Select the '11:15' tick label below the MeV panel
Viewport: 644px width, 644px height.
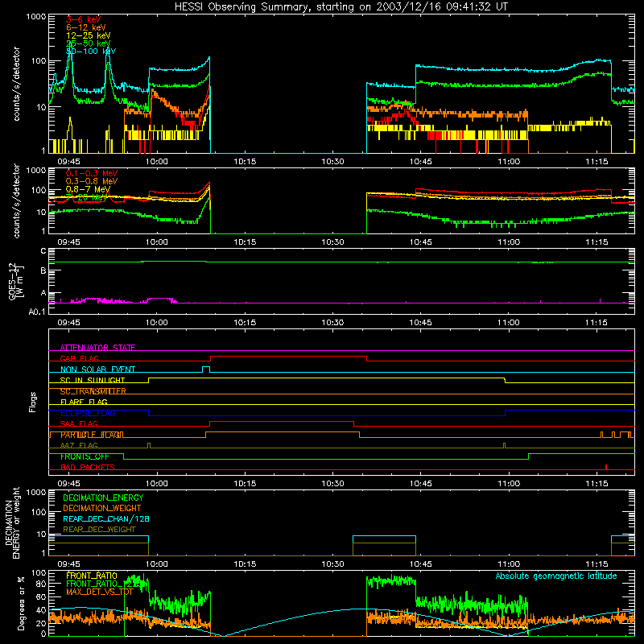[x=597, y=242]
